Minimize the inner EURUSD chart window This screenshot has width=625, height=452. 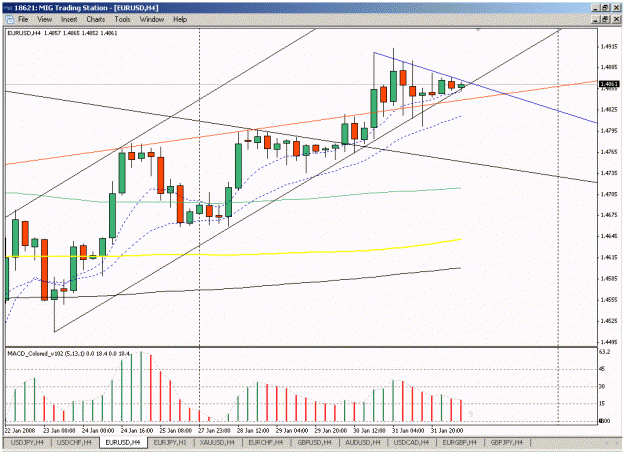coord(596,19)
